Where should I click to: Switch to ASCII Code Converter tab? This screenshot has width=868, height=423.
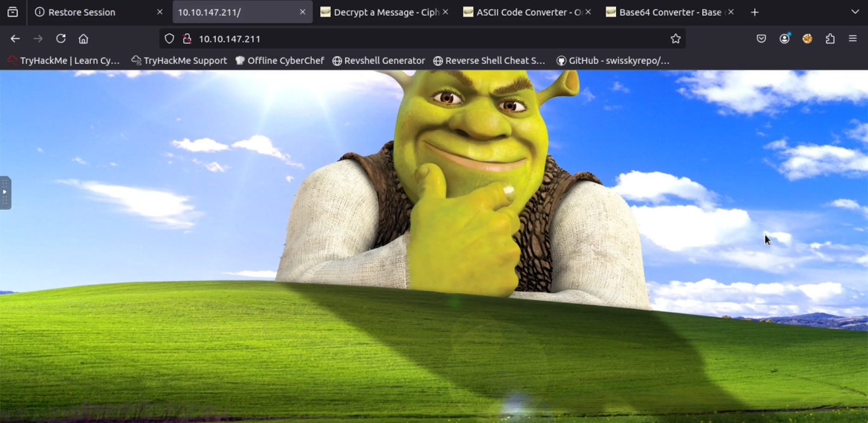point(527,12)
